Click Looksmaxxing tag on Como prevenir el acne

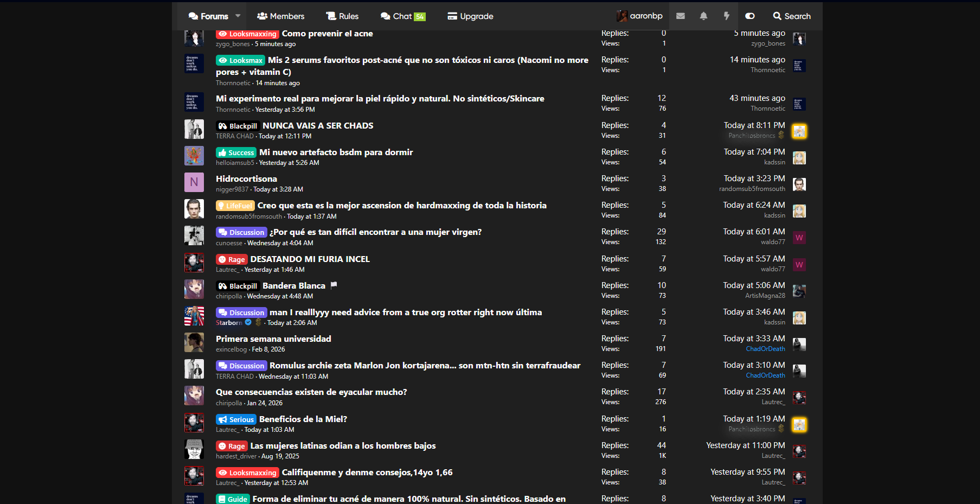[x=247, y=34]
